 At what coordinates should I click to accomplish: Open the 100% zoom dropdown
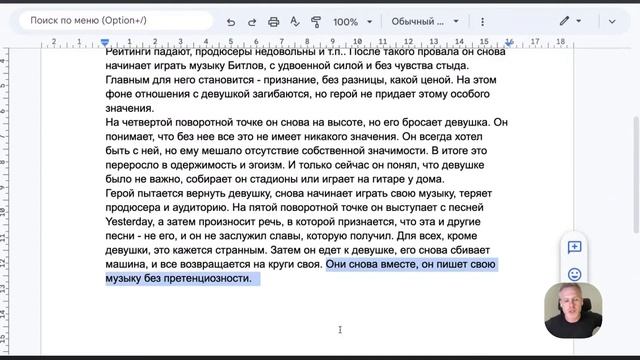coord(353,22)
